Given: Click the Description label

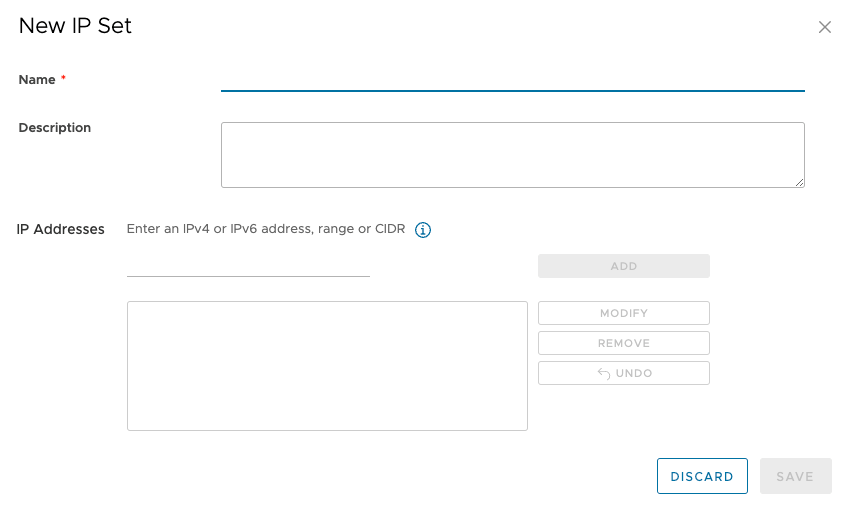Looking at the screenshot, I should 55,128.
